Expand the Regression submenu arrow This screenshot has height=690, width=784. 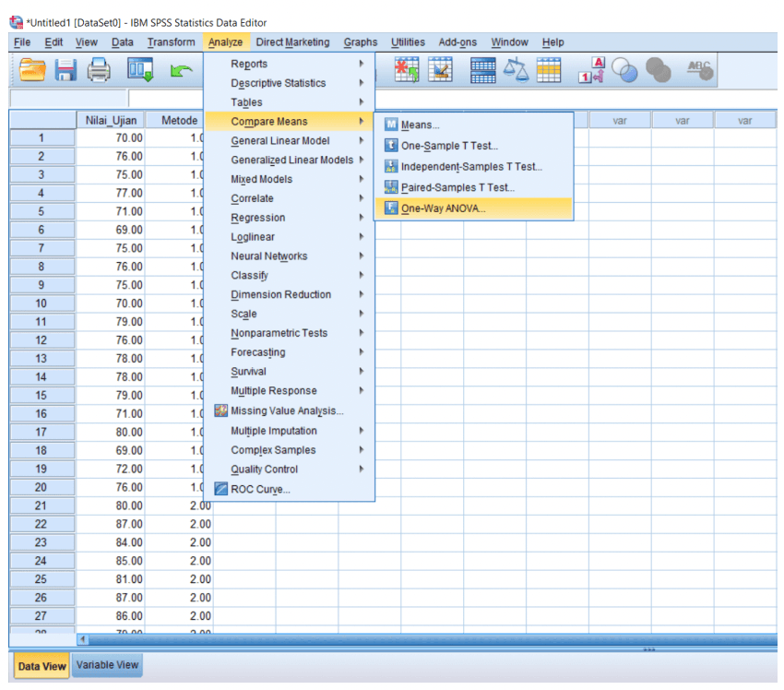coord(361,218)
